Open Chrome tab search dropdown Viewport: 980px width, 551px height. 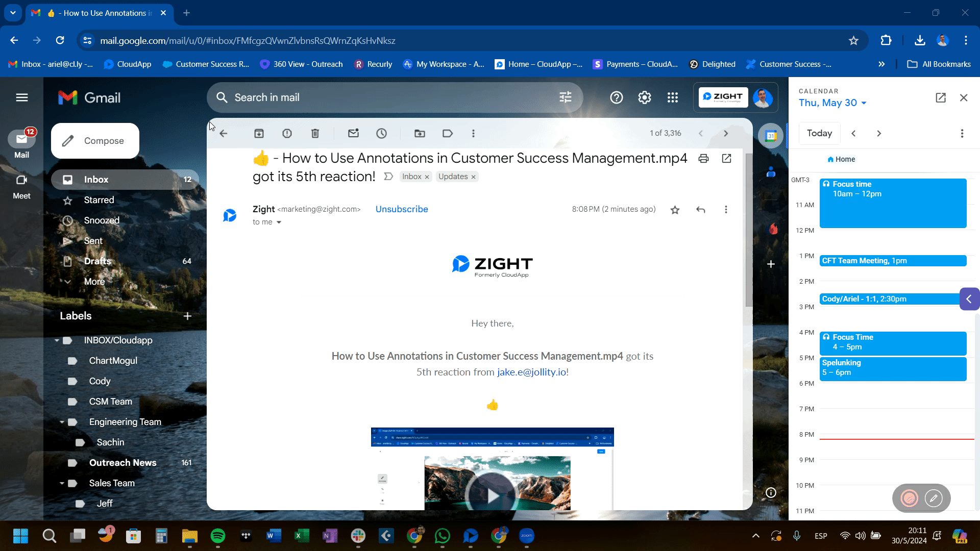[x=13, y=13]
